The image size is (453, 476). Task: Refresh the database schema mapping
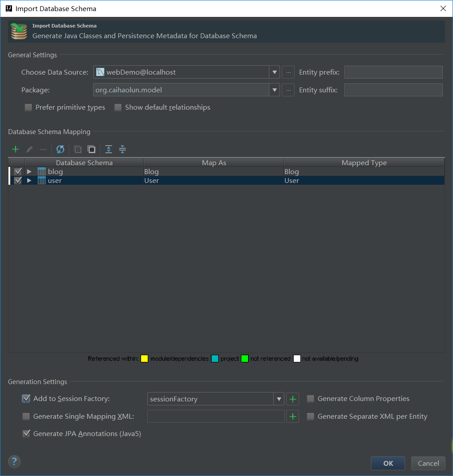point(60,149)
